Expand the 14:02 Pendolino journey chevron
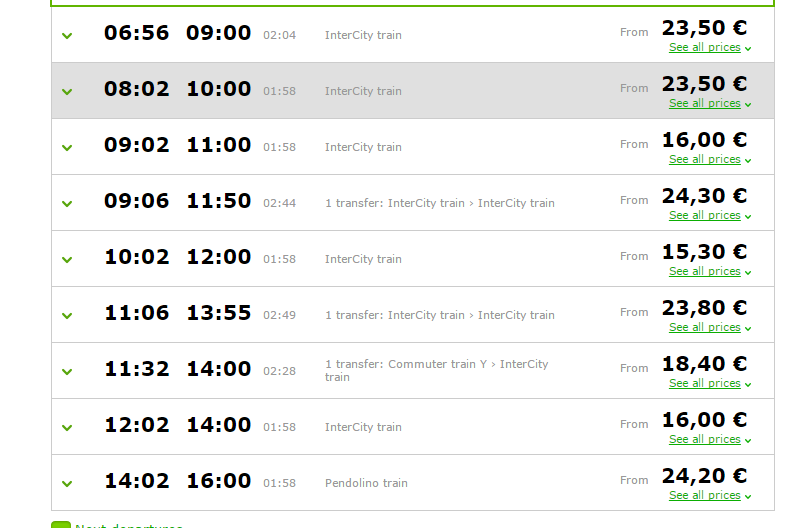Image resolution: width=785 pixels, height=528 pixels. (67, 484)
